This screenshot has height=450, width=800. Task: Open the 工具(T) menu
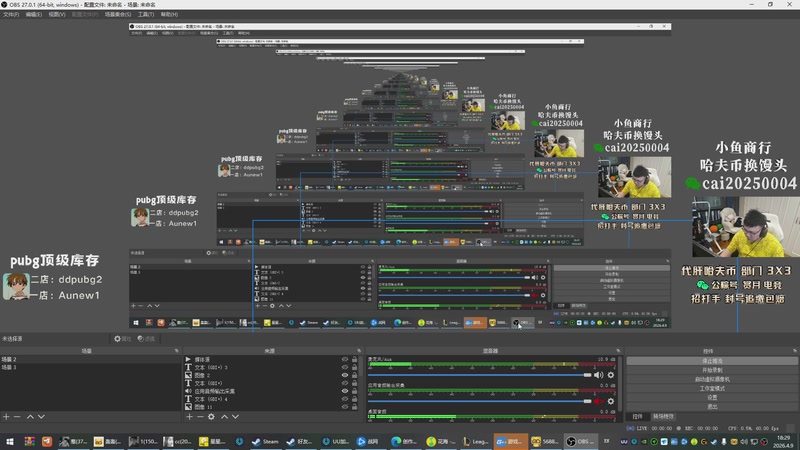click(146, 15)
